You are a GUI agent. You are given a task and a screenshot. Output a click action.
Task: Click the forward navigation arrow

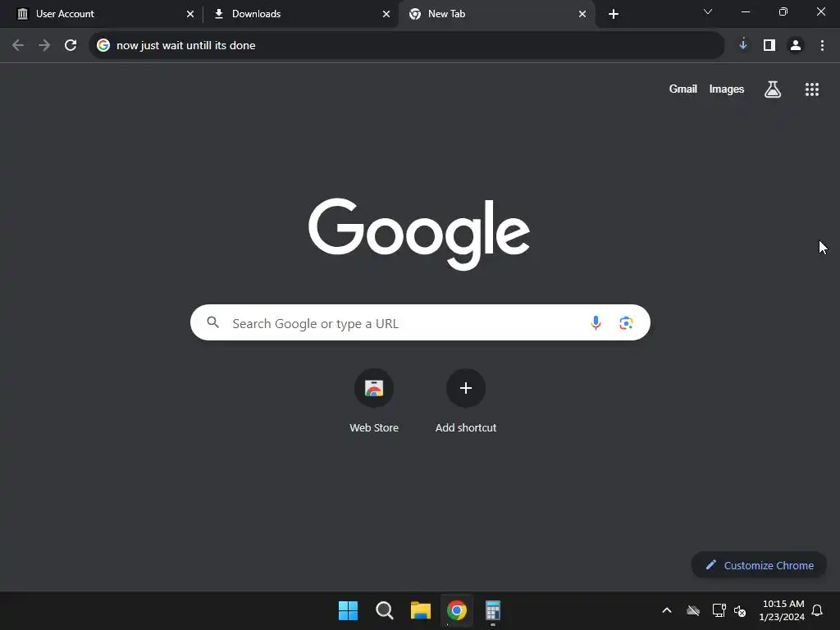pos(44,46)
